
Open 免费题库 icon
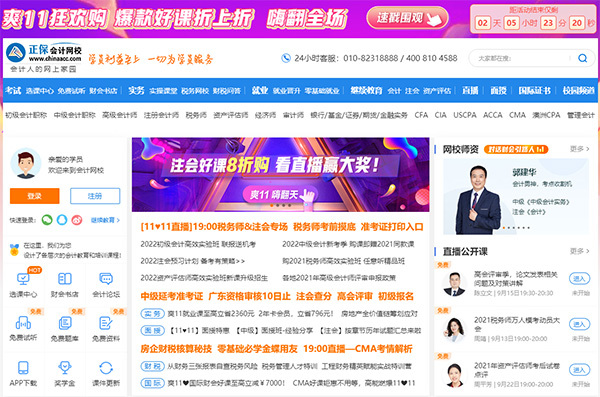tap(65, 323)
